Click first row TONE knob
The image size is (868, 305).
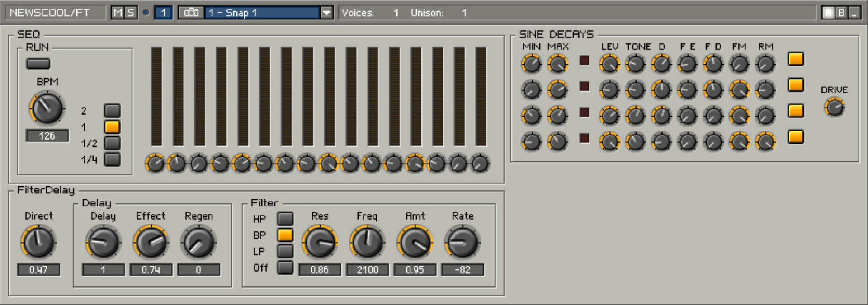(x=636, y=64)
